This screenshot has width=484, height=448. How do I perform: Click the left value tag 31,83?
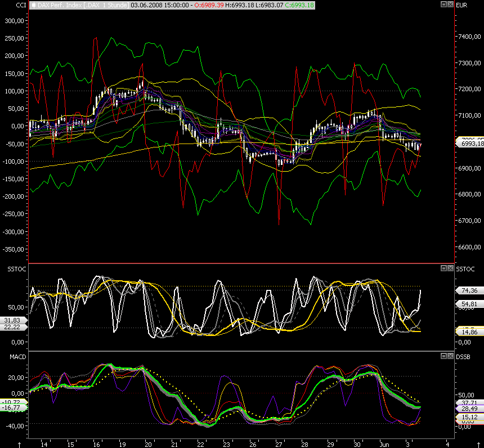(13, 320)
